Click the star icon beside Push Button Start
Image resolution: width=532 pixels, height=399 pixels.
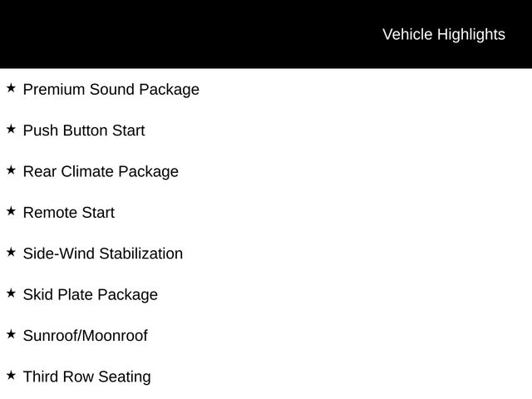[x=11, y=130]
